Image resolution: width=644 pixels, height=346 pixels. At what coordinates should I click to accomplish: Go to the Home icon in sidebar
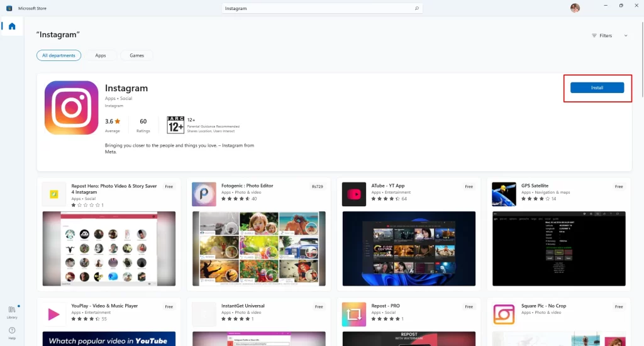click(x=11, y=26)
